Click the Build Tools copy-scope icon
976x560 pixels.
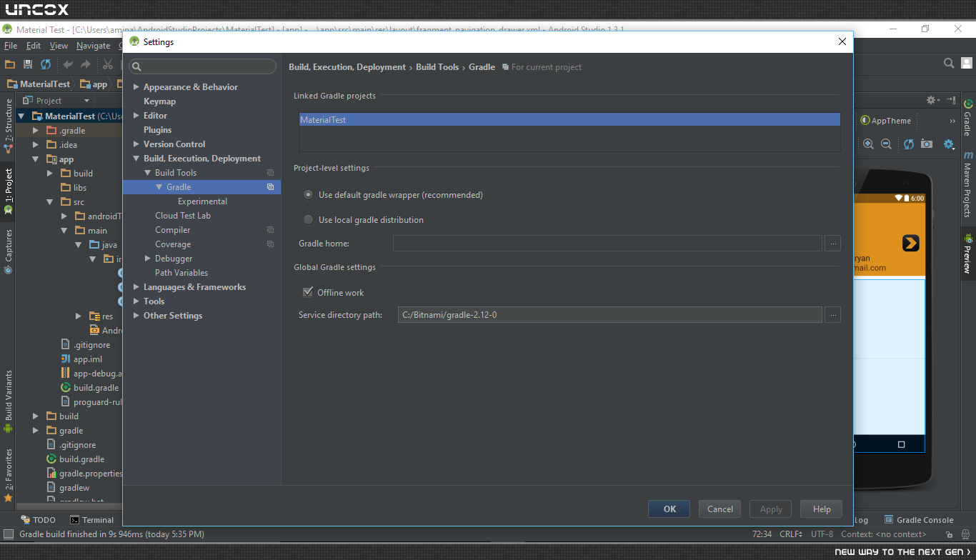point(270,173)
